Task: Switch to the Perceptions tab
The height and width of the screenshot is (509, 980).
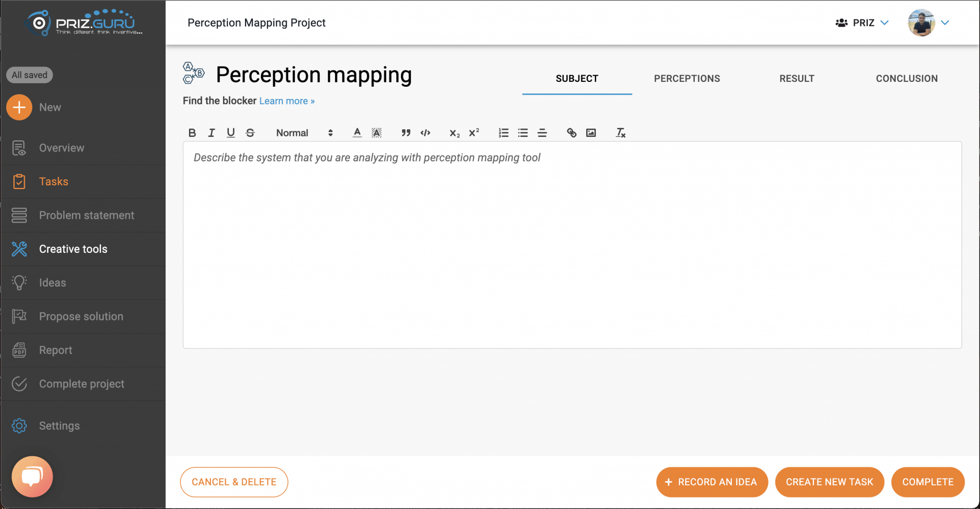Action: click(687, 78)
